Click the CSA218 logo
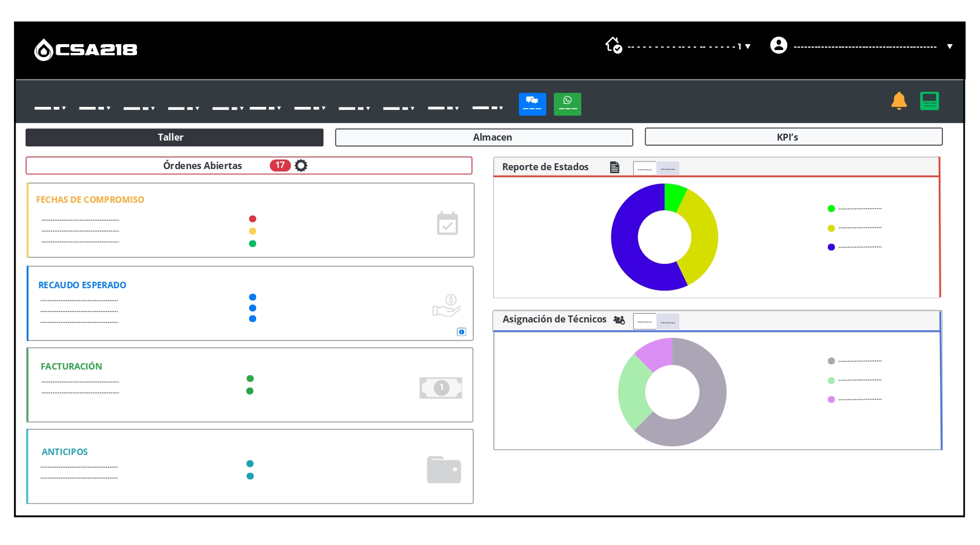The image size is (980, 545). (86, 50)
